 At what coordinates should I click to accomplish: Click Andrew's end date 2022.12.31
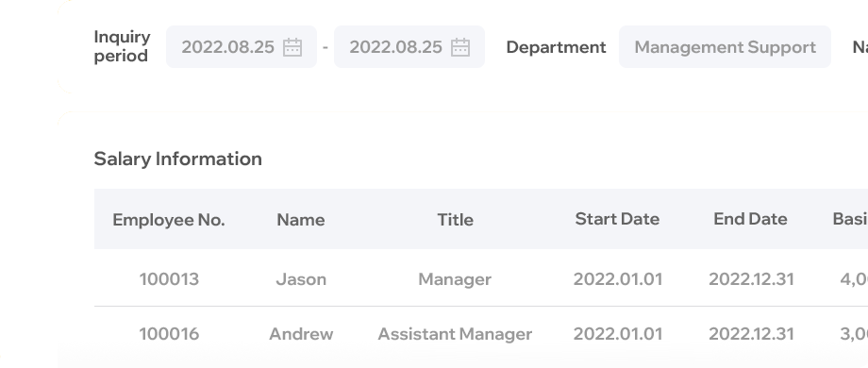pos(751,334)
